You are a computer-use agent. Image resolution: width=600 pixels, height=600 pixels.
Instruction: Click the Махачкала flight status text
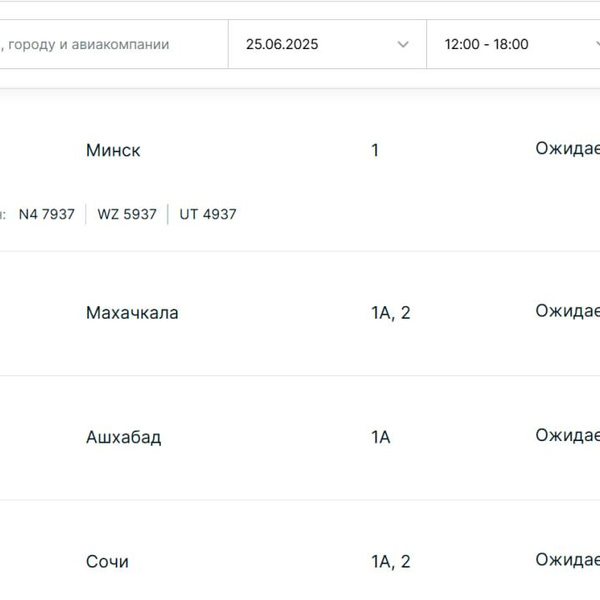[567, 311]
